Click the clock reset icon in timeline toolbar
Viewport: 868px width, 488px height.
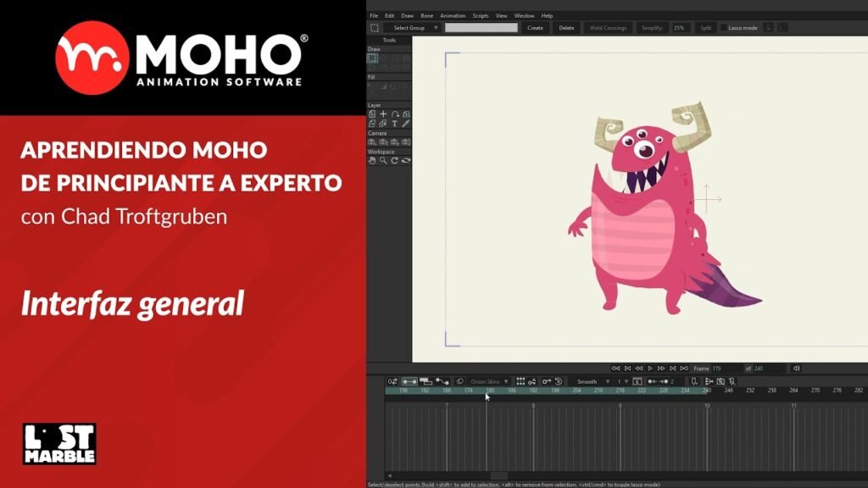coord(559,381)
